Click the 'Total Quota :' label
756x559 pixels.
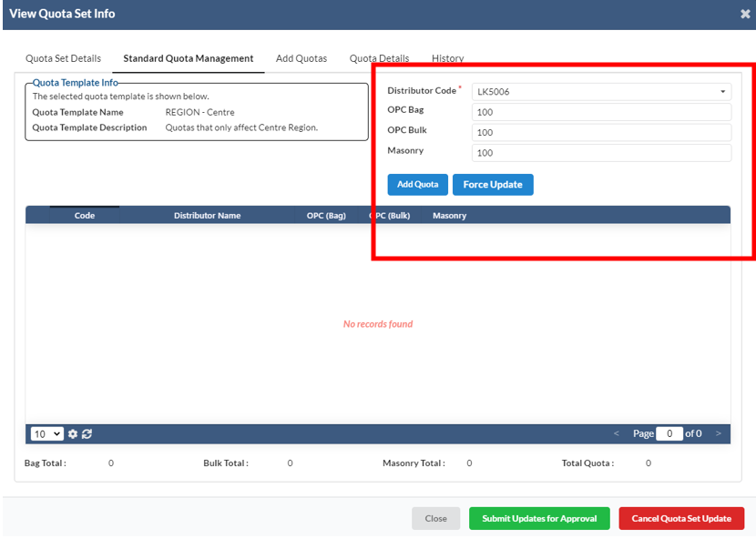(x=587, y=463)
